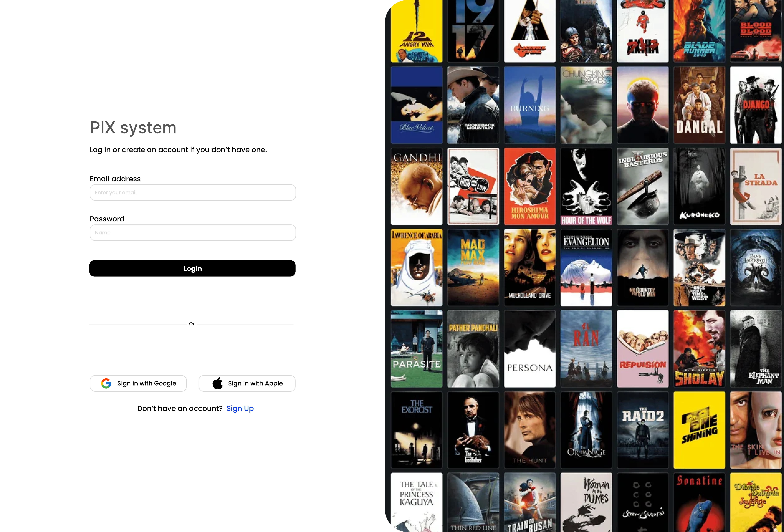
Task: Select The Exorcist poster
Action: click(417, 430)
